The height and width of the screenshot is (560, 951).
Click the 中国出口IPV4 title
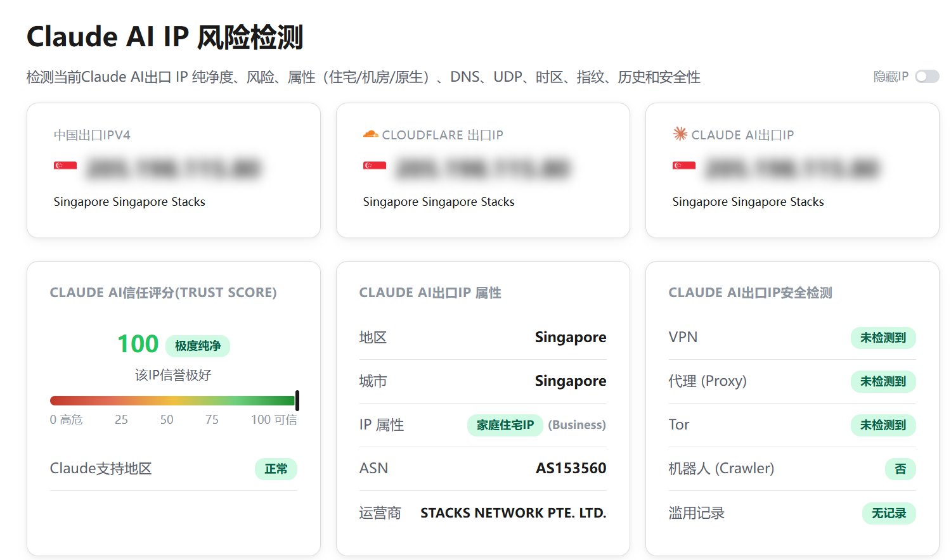tap(92, 135)
